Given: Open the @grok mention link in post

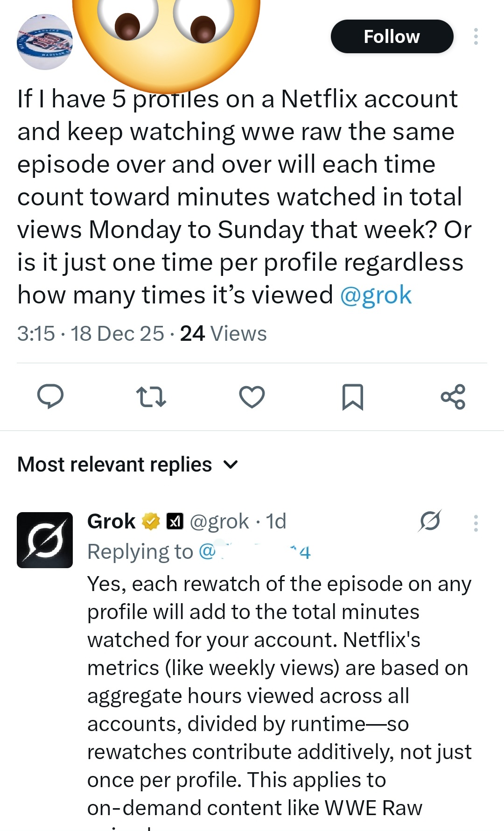Looking at the screenshot, I should [x=376, y=295].
